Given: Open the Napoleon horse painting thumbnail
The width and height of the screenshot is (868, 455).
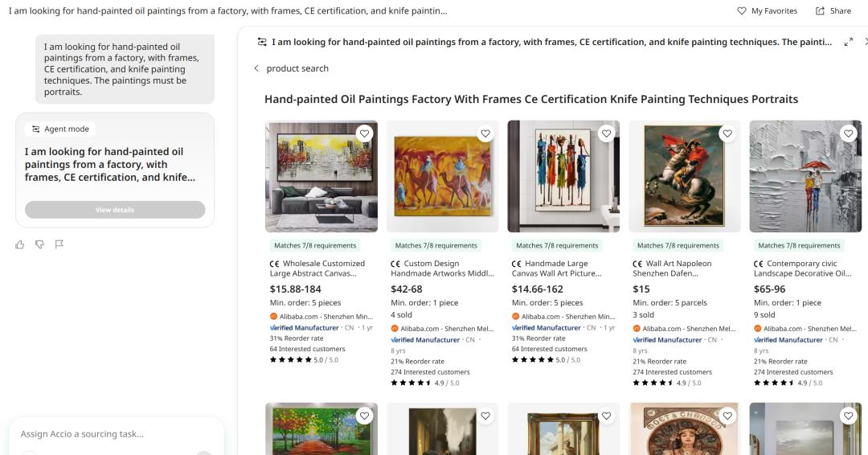Looking at the screenshot, I should point(685,177).
